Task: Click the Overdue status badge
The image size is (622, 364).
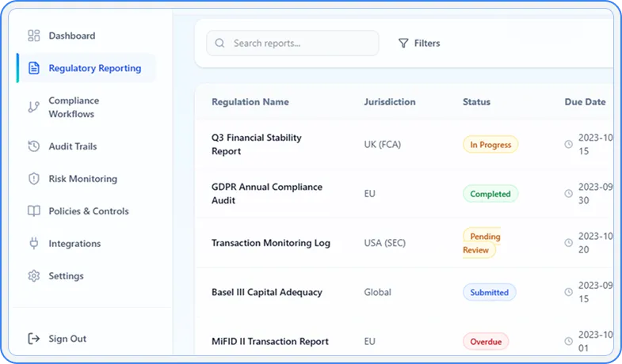Action: (x=486, y=342)
